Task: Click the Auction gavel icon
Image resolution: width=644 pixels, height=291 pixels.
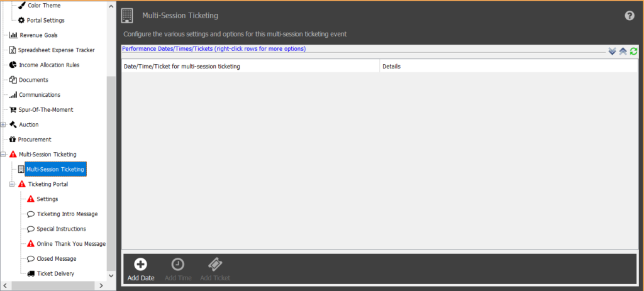Action: (13, 124)
